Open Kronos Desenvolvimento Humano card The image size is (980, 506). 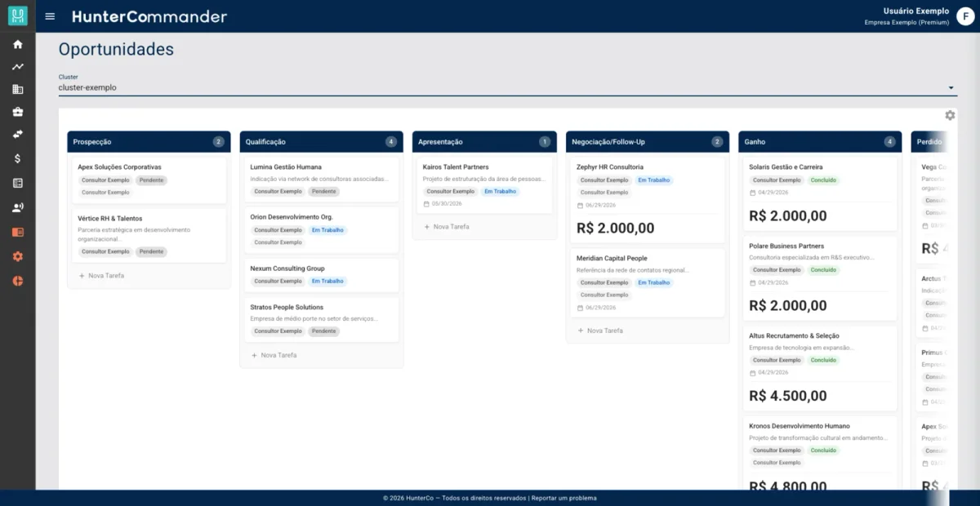(820, 453)
